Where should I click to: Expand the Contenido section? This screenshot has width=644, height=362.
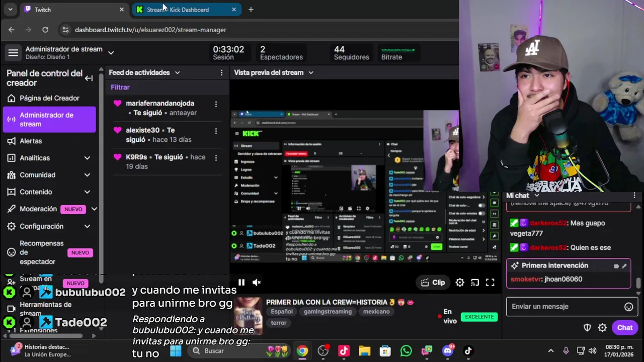(x=87, y=192)
